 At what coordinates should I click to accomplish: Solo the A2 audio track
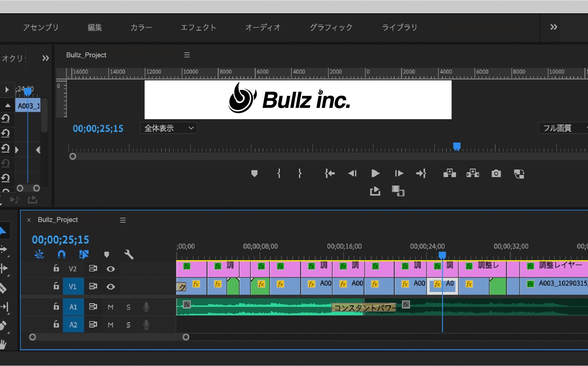(x=128, y=325)
